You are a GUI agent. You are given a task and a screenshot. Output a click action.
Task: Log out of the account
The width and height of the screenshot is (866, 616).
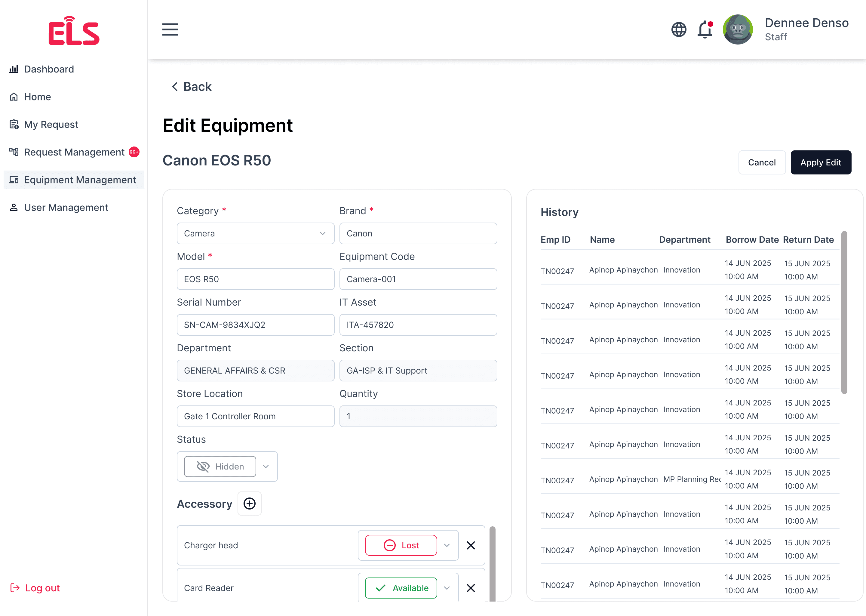point(35,588)
